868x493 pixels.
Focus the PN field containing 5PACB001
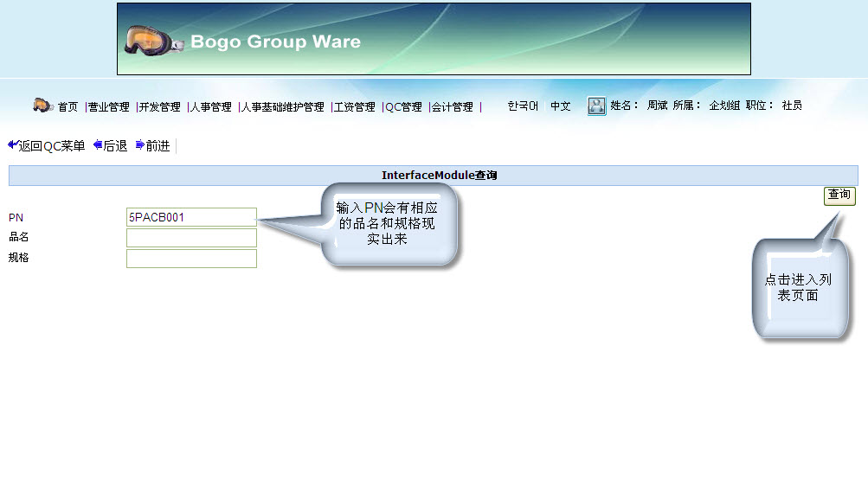[x=191, y=217]
